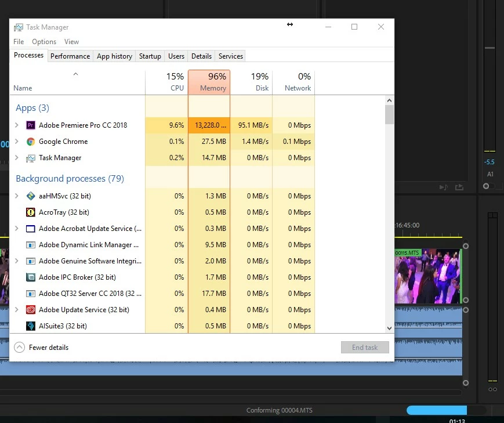Expand the Task Manager process entry
504x423 pixels.
tap(17, 158)
